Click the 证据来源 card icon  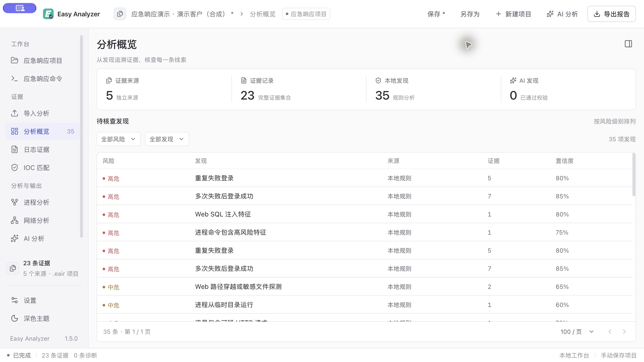pos(109,80)
